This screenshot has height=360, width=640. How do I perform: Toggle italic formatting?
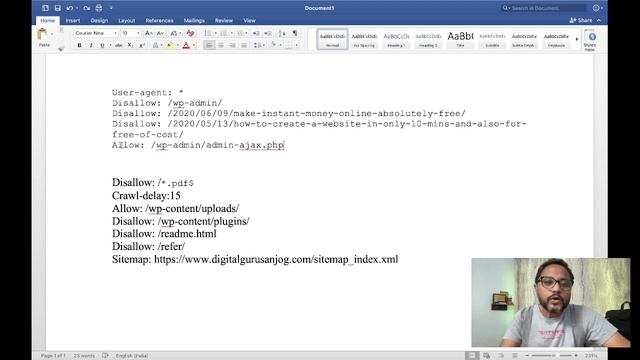pyautogui.click(x=91, y=45)
